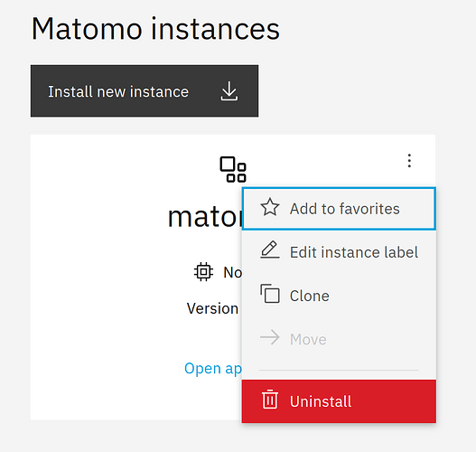Choose Edit instance label option
The image size is (476, 452).
coord(339,252)
